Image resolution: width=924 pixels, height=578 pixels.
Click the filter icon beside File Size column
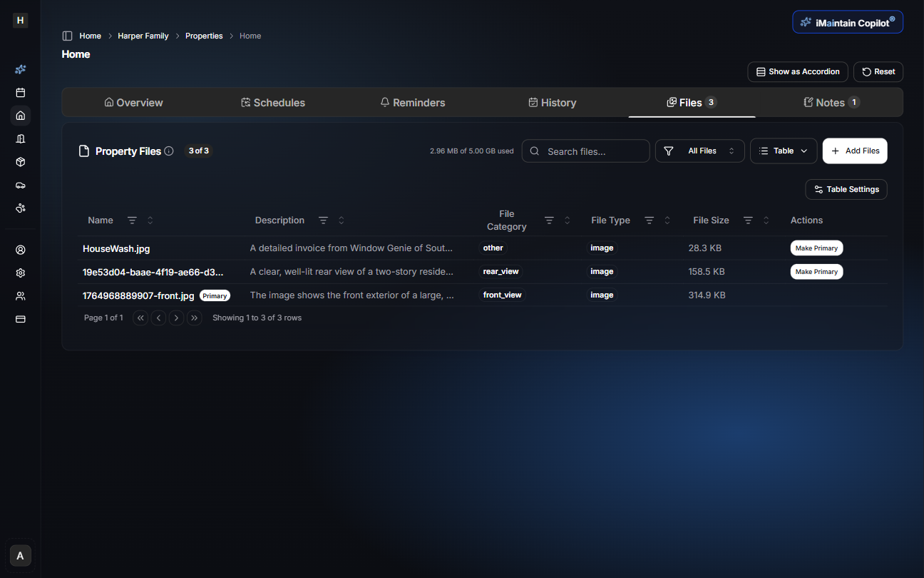tap(748, 220)
